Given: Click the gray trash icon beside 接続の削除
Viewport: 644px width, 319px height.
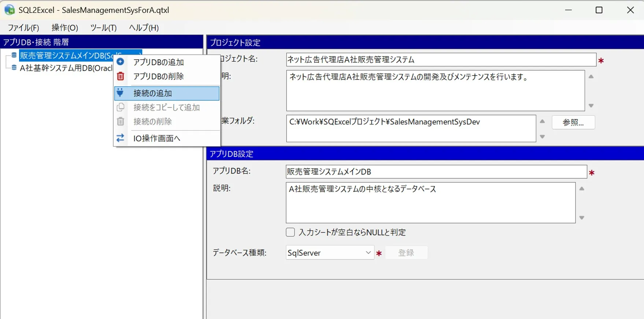Looking at the screenshot, I should 120,121.
